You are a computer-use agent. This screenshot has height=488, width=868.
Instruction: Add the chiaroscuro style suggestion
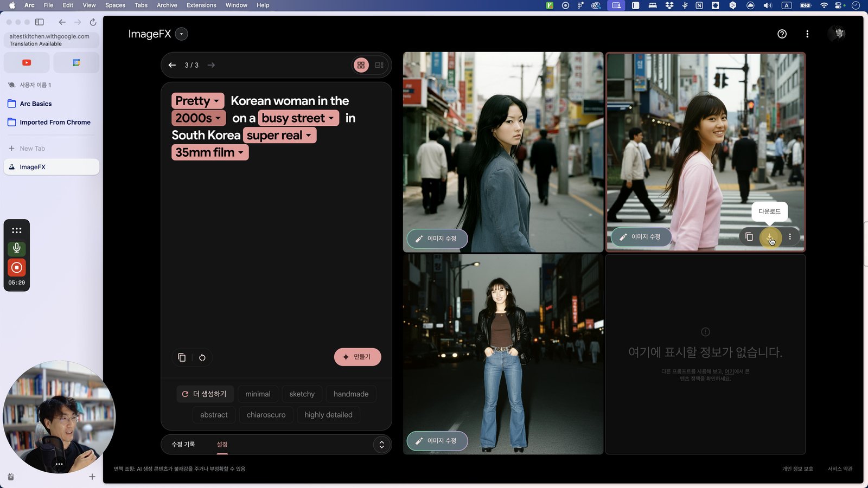click(x=266, y=415)
